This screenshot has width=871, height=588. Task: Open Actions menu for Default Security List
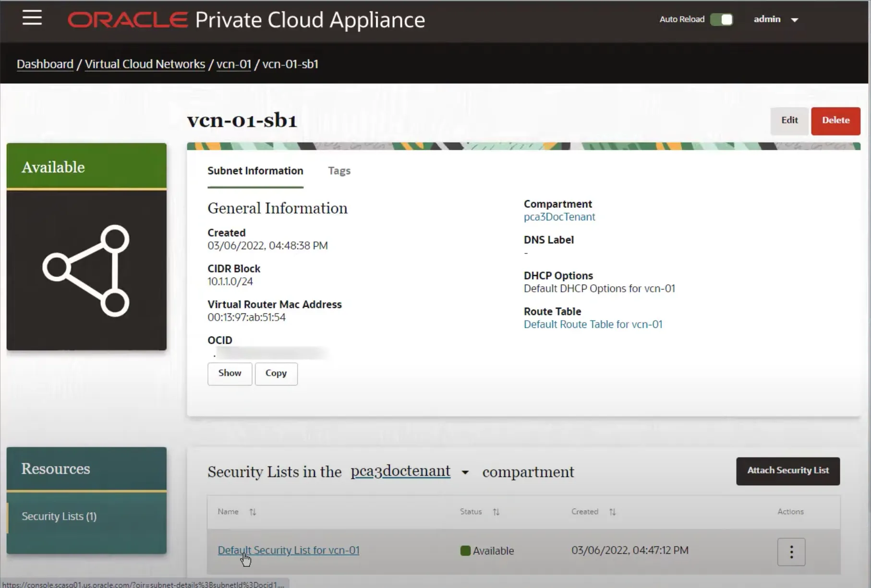[x=791, y=552]
